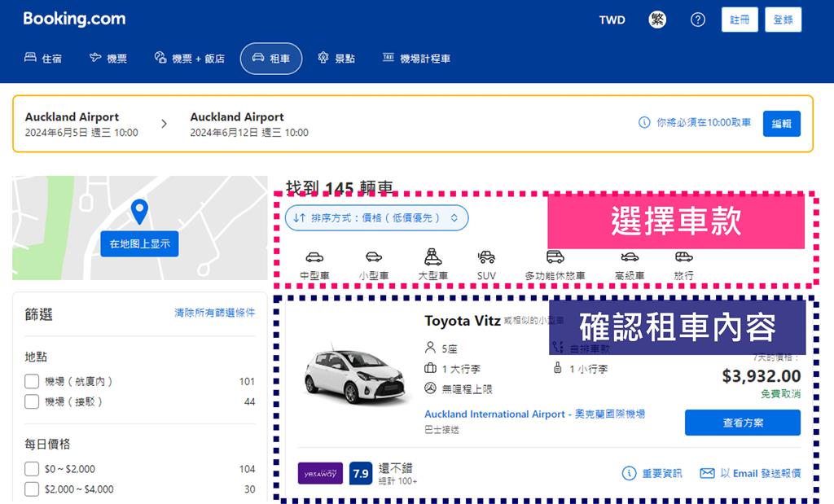Check $2,000 ~ $4,000 price checkbox
834x504 pixels.
pyautogui.click(x=32, y=489)
